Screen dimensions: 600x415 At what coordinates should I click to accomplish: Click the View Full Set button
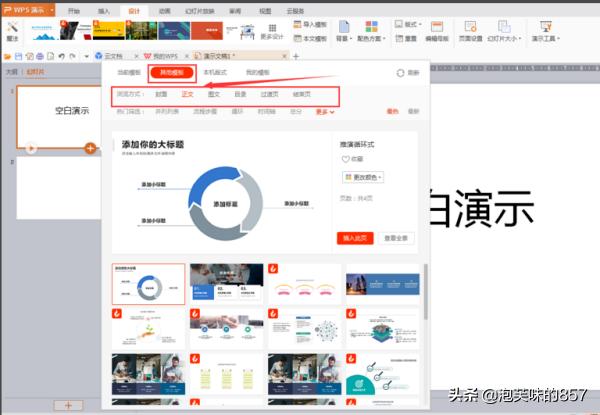point(396,238)
